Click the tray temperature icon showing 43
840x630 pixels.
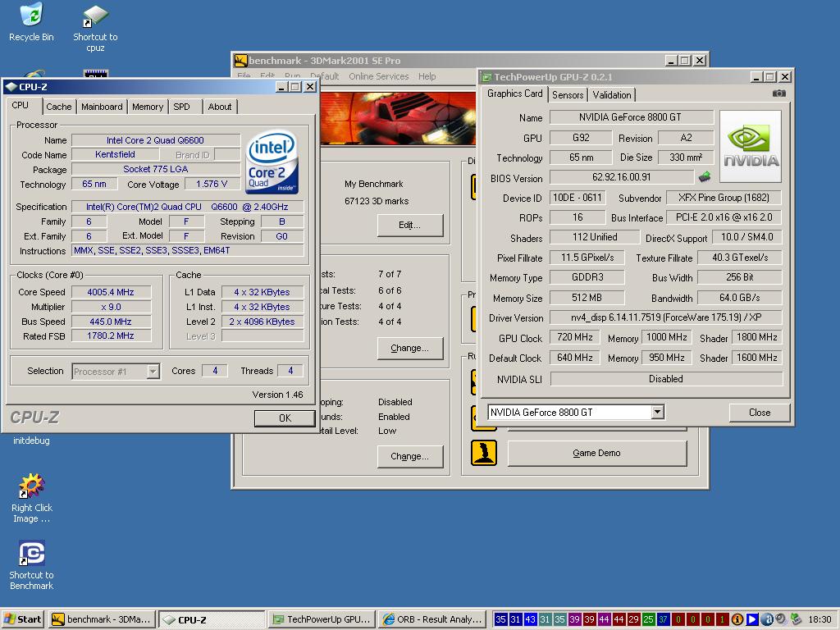click(530, 619)
